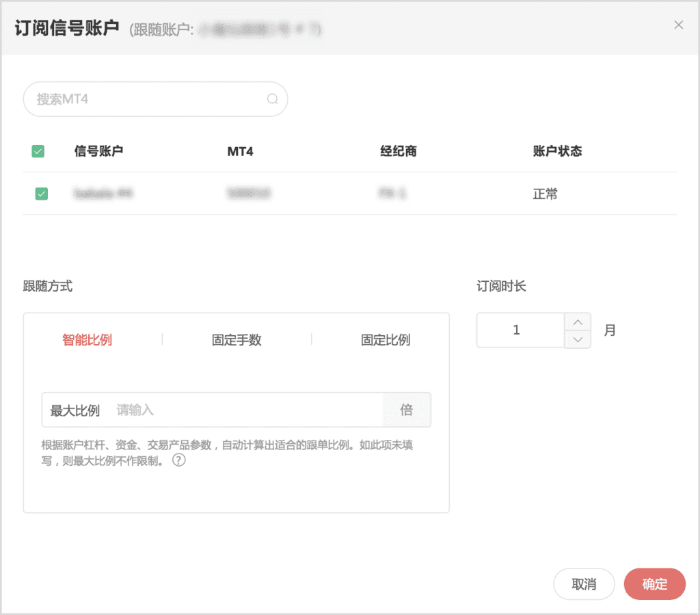The height and width of the screenshot is (615, 700).
Task: Focus the 搜索MT4 search field
Action: [x=147, y=99]
